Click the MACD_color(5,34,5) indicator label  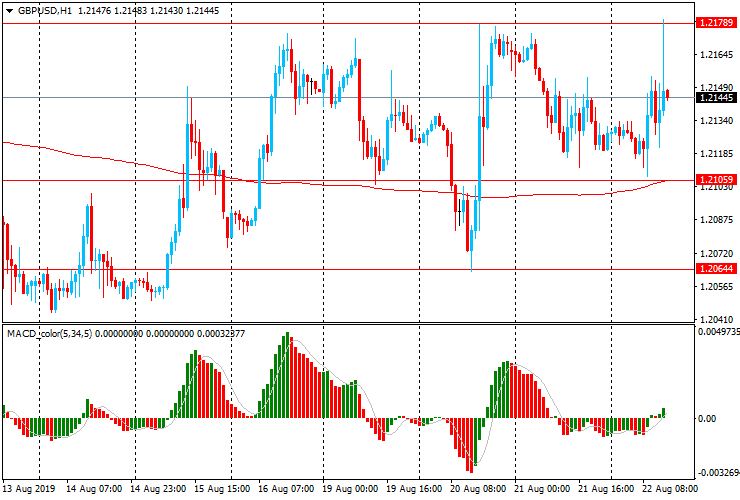pos(50,334)
